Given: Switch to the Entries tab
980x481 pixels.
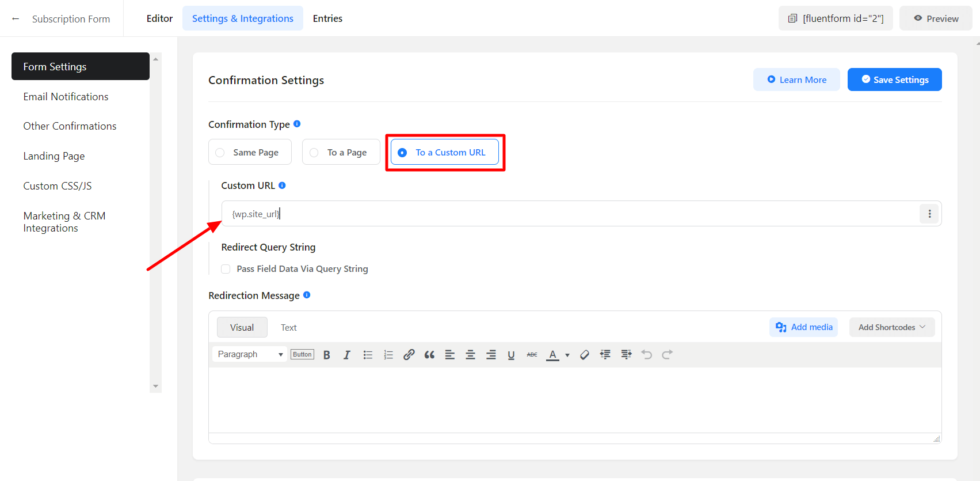Looking at the screenshot, I should click(327, 18).
